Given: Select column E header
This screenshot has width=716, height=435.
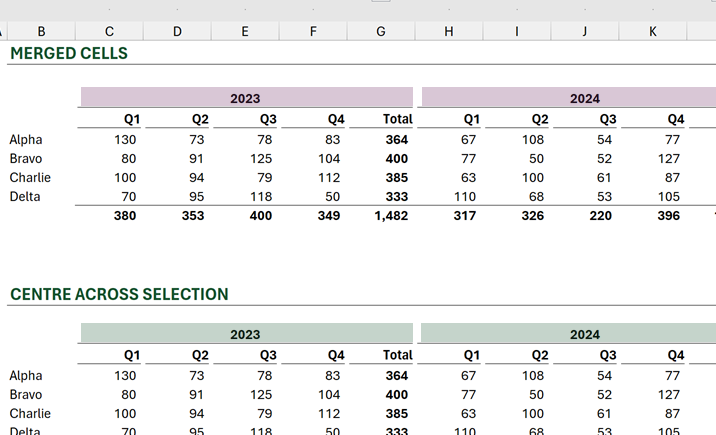Looking at the screenshot, I should [245, 31].
